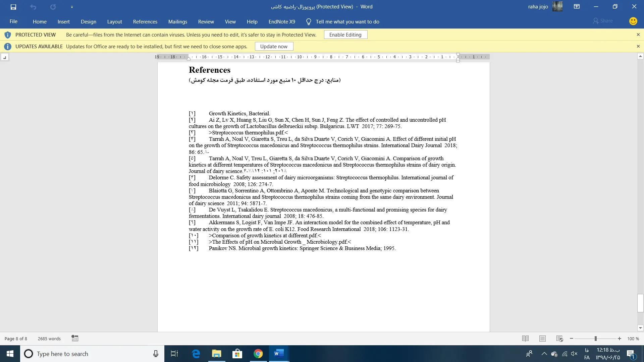Switch to Web Layout view
Screen dimensions: 644x362
559,339
